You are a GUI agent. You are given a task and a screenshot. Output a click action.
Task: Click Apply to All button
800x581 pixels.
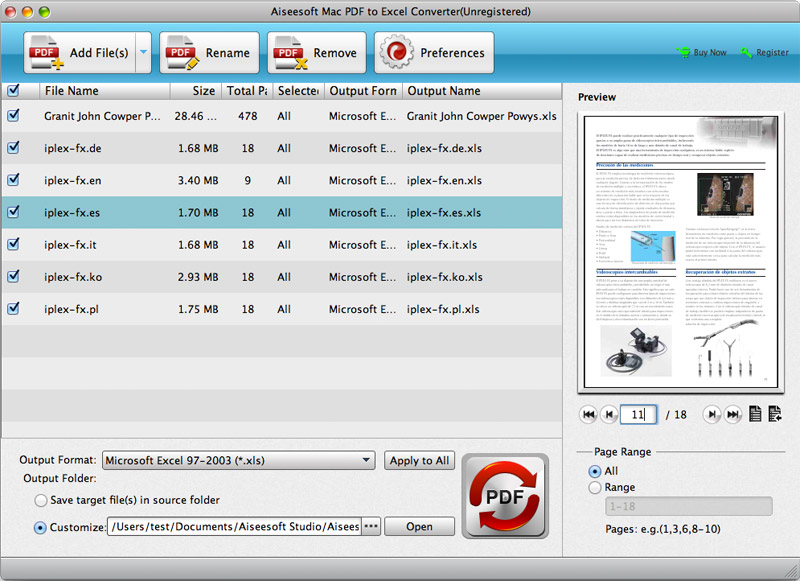pos(419,461)
